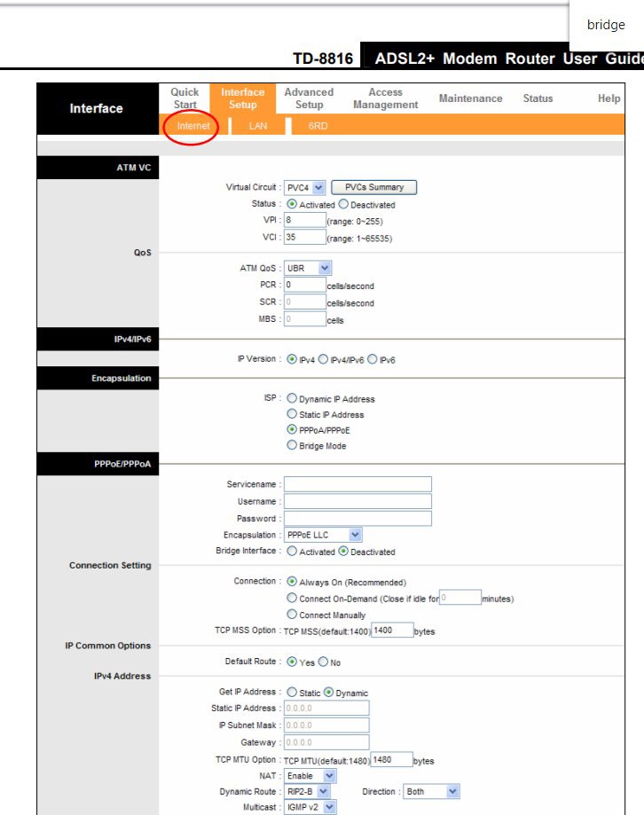Open the Dynamic Route RIP2-B dropdown

coord(307,792)
